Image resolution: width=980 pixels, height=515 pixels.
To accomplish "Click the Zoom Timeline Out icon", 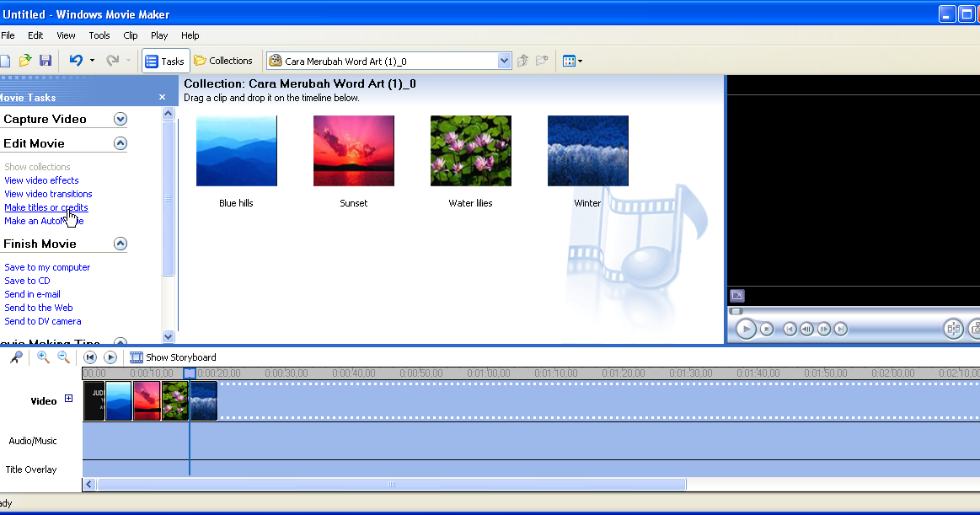I will (x=63, y=357).
